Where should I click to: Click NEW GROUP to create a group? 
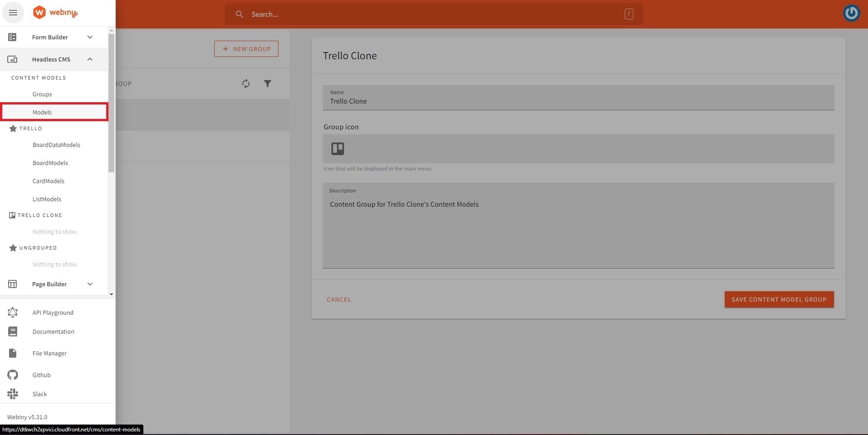[x=246, y=48]
